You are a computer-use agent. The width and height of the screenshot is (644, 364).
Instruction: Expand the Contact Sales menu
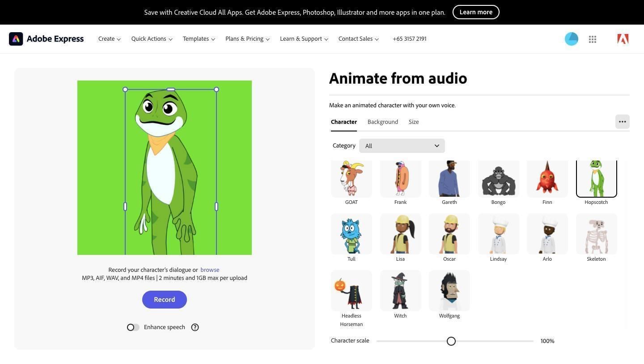(x=359, y=39)
